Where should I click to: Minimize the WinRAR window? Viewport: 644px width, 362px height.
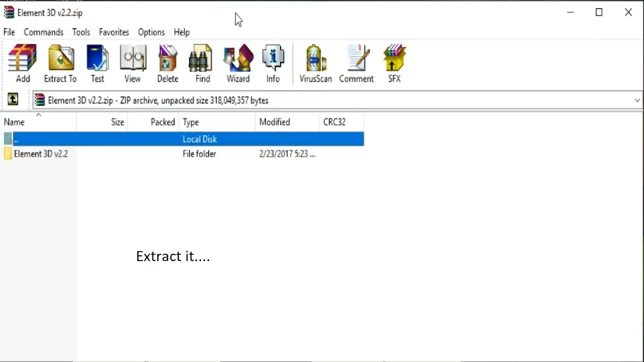pyautogui.click(x=570, y=12)
